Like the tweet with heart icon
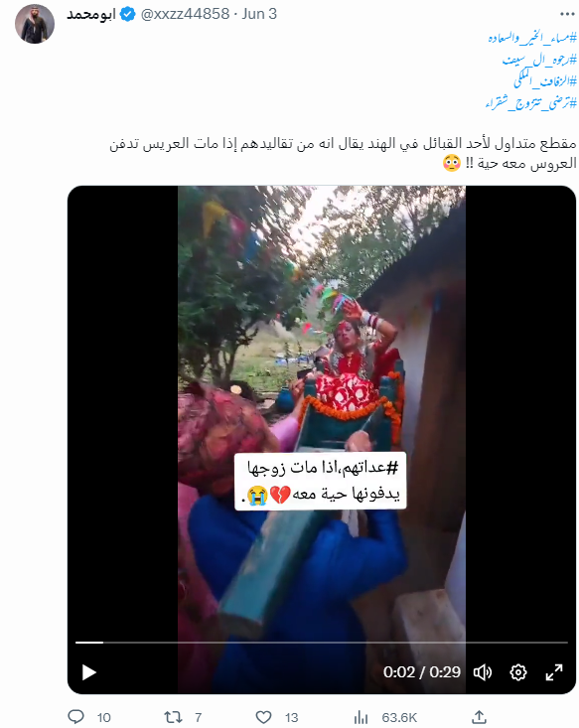Screen dimensions: 579x728 pos(263,717)
